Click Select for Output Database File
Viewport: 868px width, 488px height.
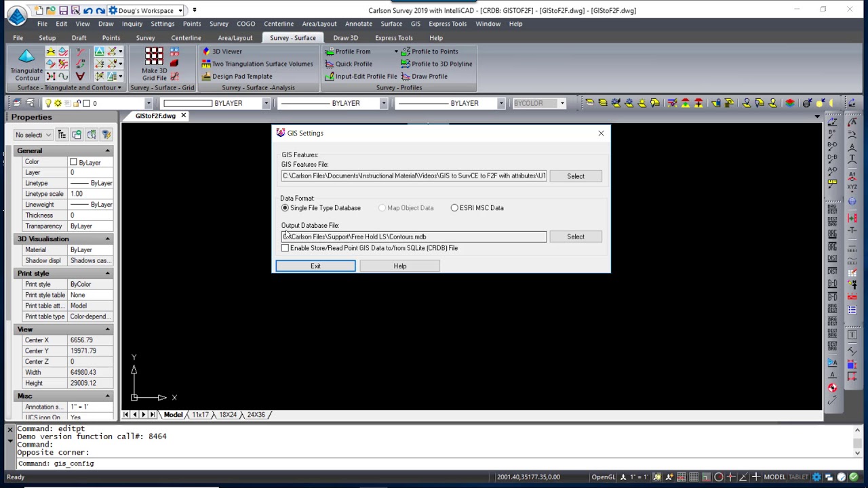pyautogui.click(x=576, y=237)
